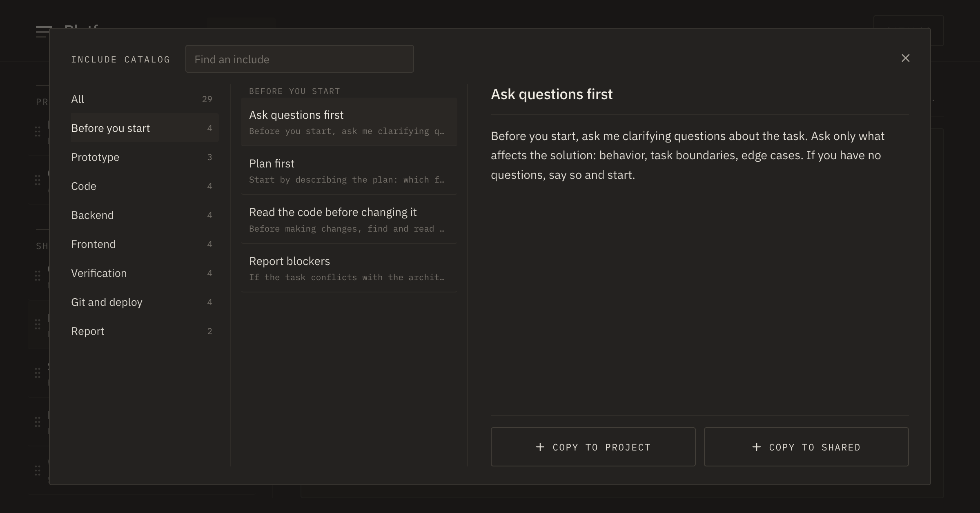Click the INCLUDE CATALOG title label
The image size is (980, 513).
pyautogui.click(x=120, y=60)
